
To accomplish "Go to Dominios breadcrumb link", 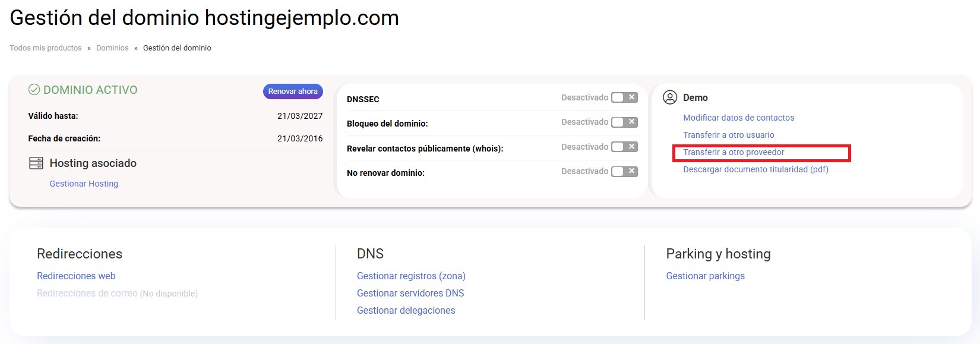I will coord(112,48).
